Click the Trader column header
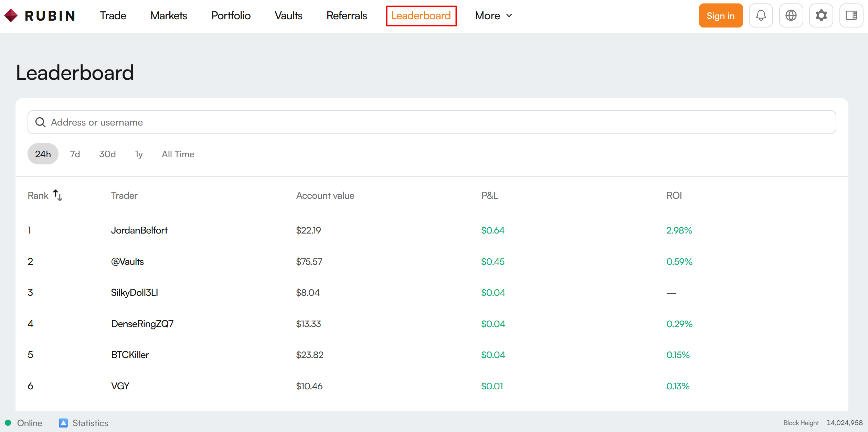Image resolution: width=868 pixels, height=432 pixels. tap(124, 195)
